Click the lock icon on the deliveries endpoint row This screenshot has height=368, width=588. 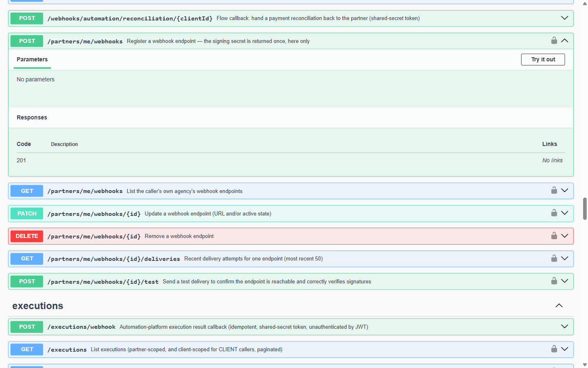pyautogui.click(x=554, y=258)
